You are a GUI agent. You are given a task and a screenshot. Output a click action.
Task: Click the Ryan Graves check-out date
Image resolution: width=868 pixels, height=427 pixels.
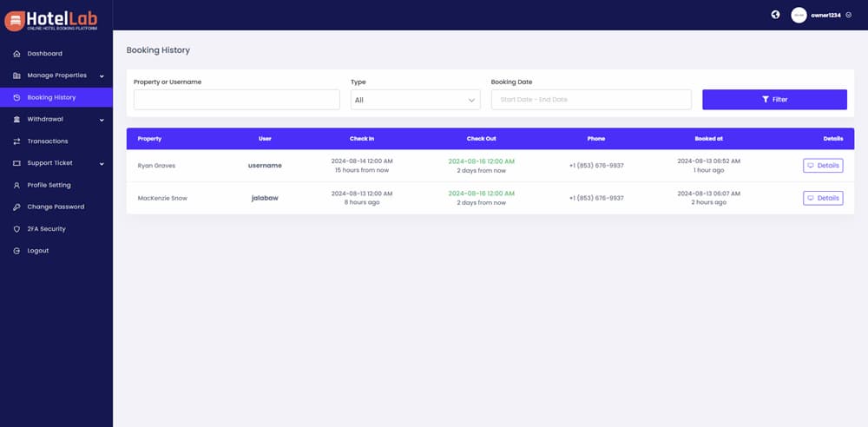(481, 161)
